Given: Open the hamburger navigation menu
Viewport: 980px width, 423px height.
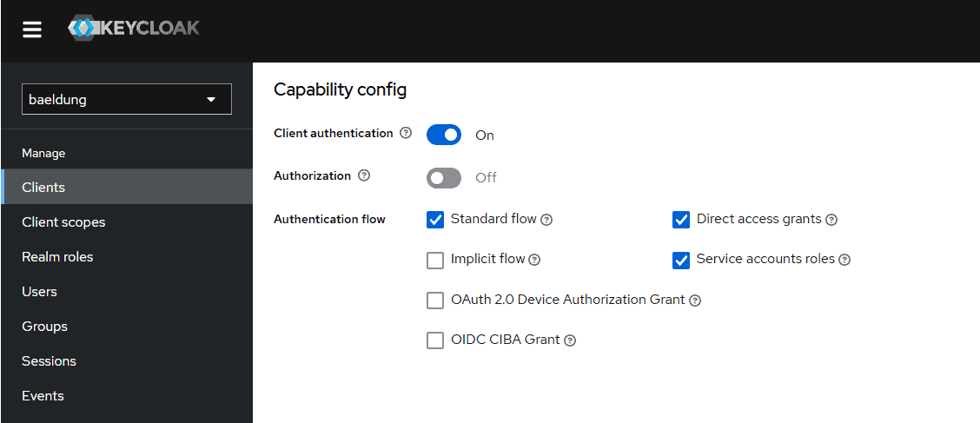Looking at the screenshot, I should [32, 29].
